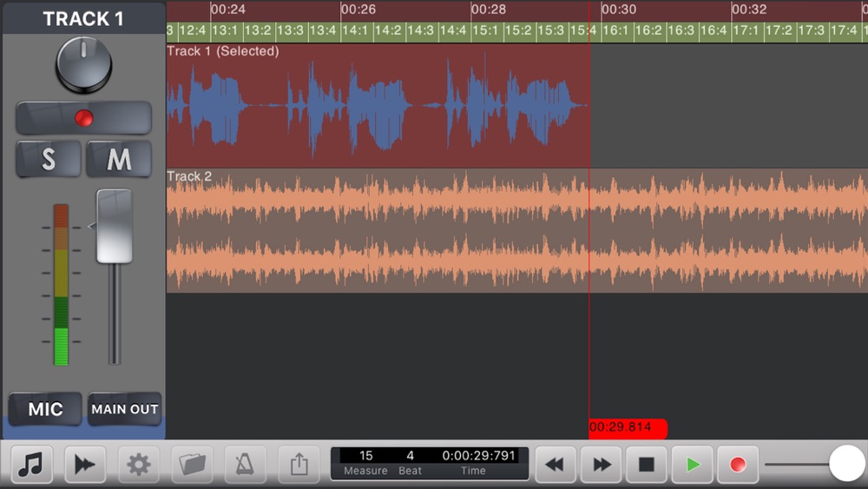
Task: Arm Track 1 for recording
Action: 83,118
